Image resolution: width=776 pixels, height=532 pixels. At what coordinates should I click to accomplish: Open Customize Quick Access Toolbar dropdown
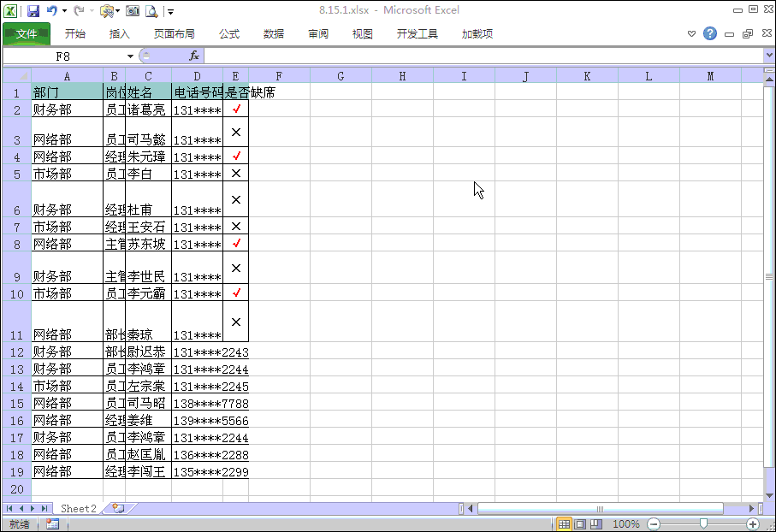[x=170, y=11]
